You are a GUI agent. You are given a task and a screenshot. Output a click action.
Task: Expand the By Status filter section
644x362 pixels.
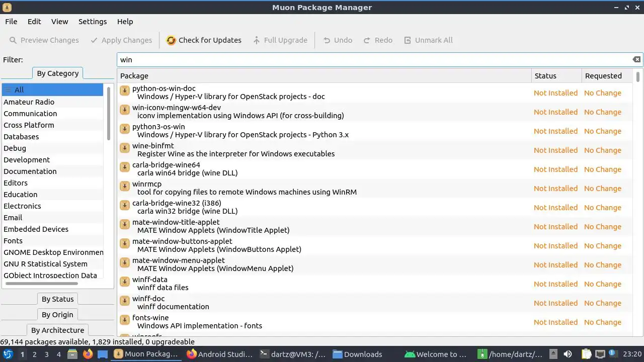pyautogui.click(x=57, y=299)
